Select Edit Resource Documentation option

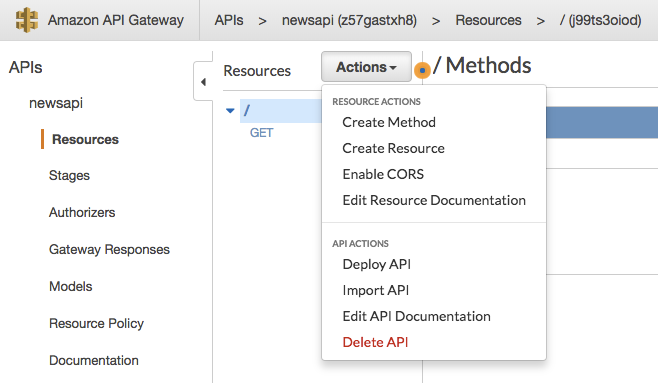click(434, 201)
